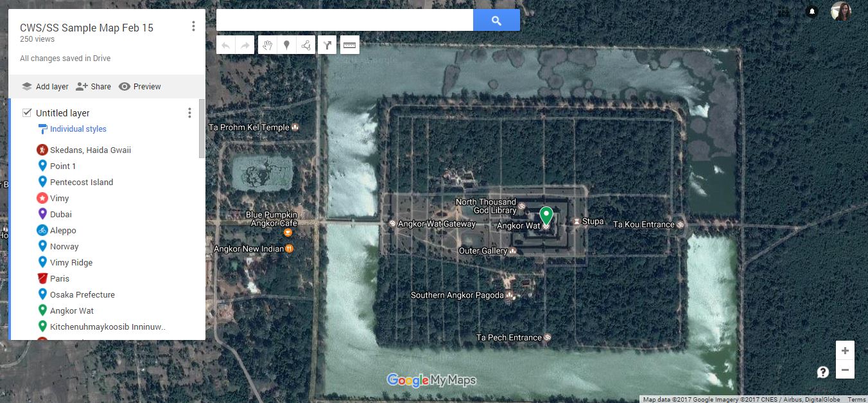Screen dimensions: 868x403
Task: Click Add layer button
Action: [45, 87]
